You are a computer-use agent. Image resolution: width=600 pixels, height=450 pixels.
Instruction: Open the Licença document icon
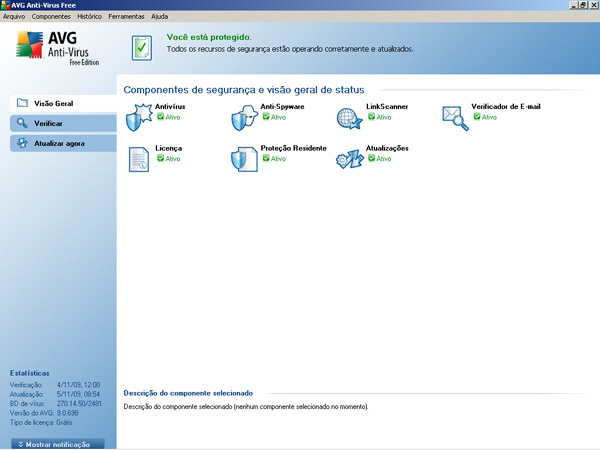point(139,159)
